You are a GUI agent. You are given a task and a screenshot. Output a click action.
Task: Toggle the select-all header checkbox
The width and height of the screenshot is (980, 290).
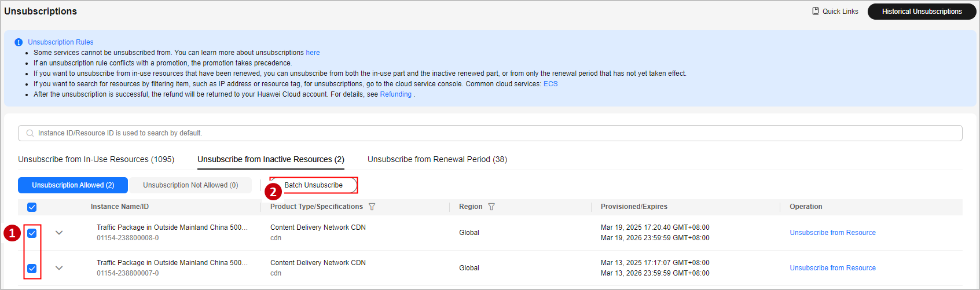pos(32,207)
